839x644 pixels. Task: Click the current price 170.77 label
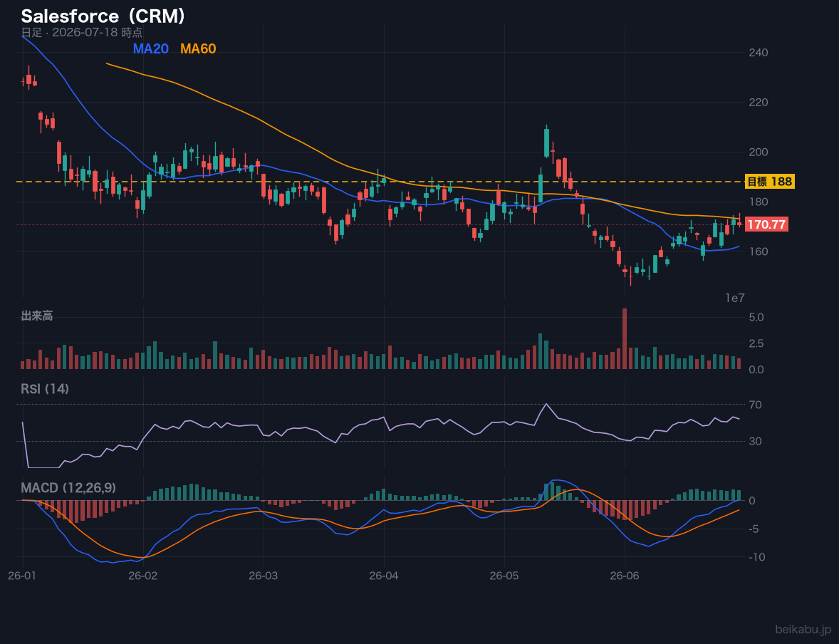(766, 224)
